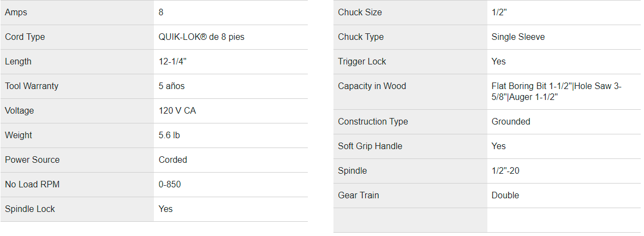Image resolution: width=644 pixels, height=236 pixels.
Task: Select the 120 V CA voltage value
Action: (177, 110)
